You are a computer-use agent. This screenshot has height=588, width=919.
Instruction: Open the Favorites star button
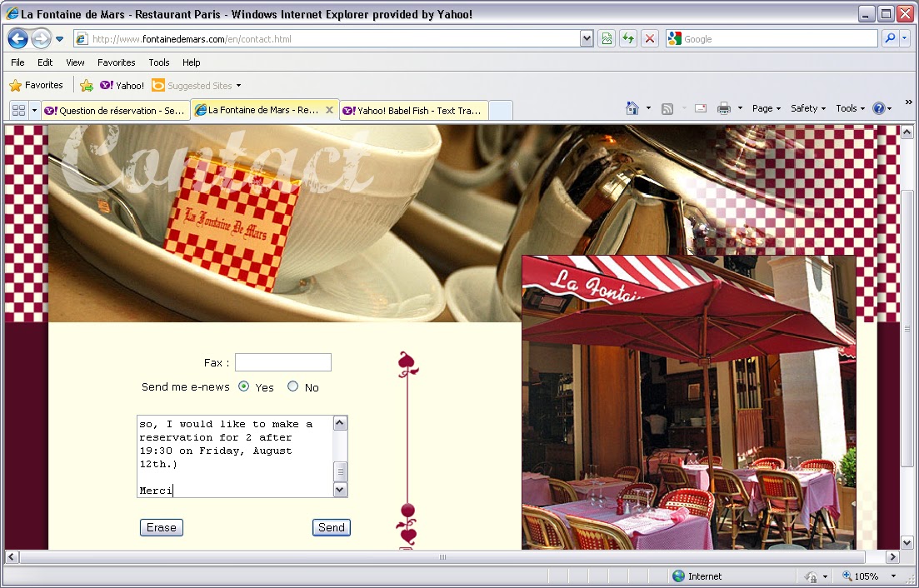click(37, 86)
